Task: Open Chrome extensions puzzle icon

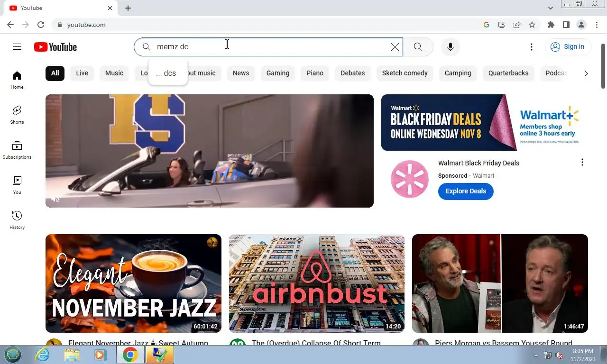Action: tap(551, 25)
